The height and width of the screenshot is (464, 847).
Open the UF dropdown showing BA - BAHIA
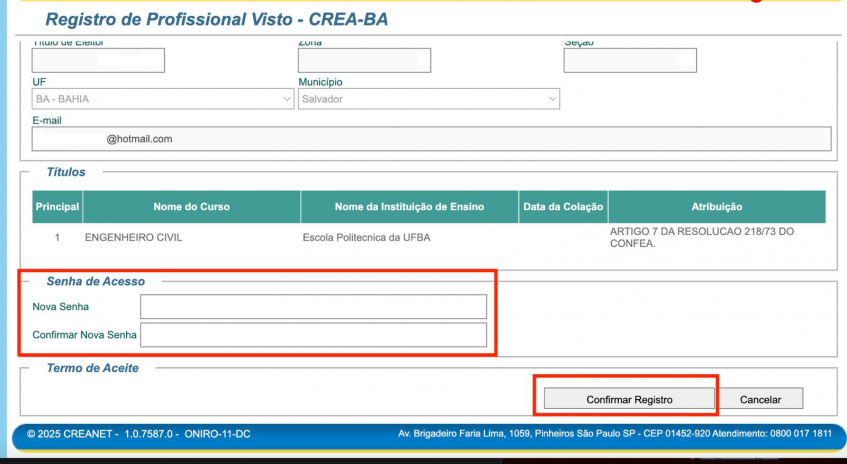coord(163,99)
